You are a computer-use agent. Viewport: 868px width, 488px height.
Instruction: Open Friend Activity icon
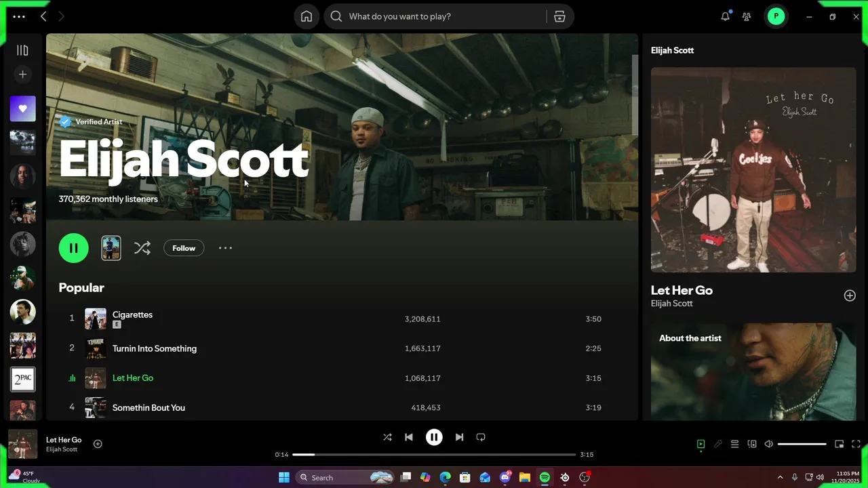point(747,16)
